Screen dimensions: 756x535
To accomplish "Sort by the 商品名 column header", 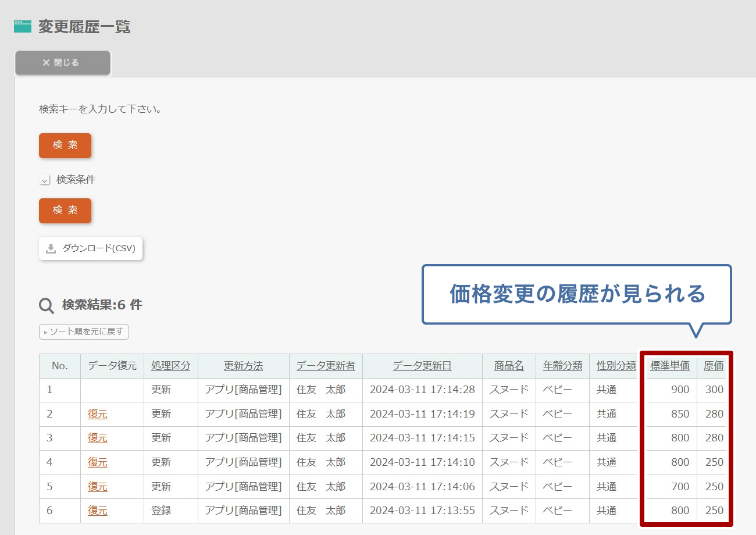I will 509,366.
